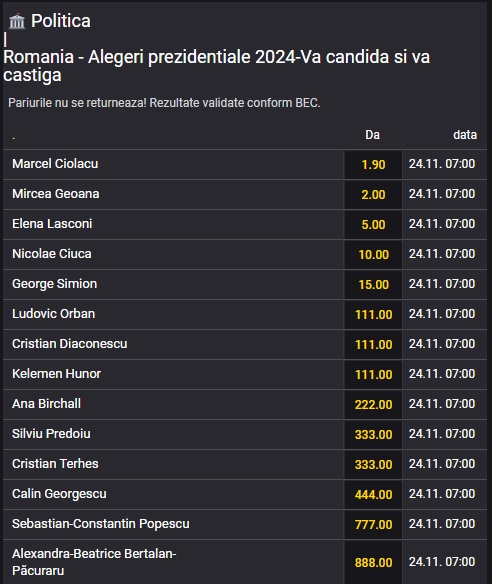Click the Politica building icon

point(17,21)
